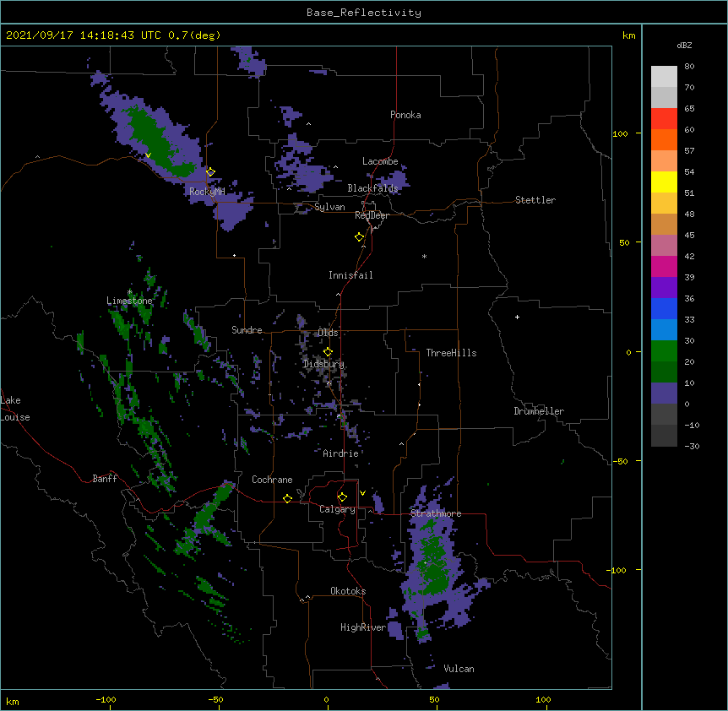Click the Lacombe city label

click(x=380, y=161)
